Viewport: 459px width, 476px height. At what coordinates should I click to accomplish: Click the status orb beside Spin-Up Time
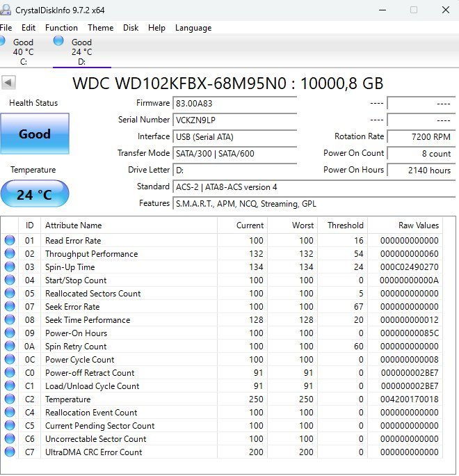point(10,267)
